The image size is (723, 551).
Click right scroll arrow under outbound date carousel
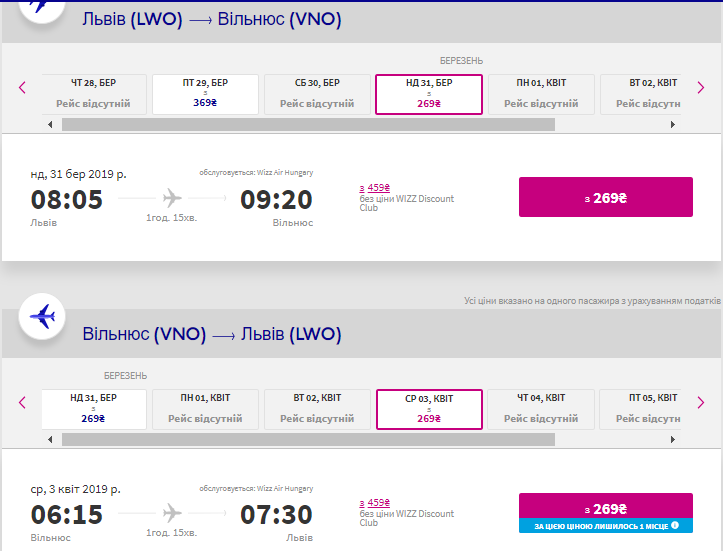pyautogui.click(x=673, y=125)
